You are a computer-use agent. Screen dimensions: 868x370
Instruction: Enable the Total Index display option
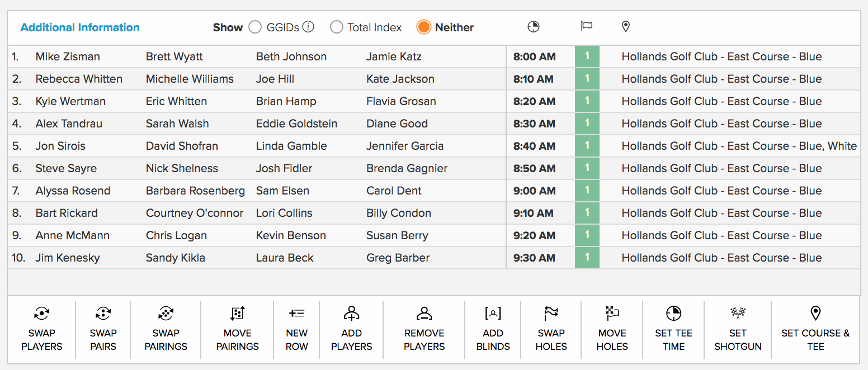pos(336,26)
